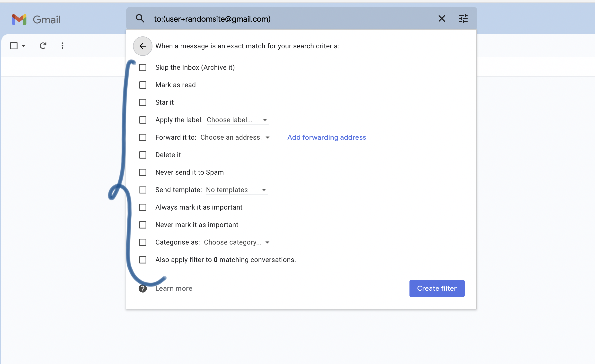Clear the search with the X icon
Viewport: 595px width, 364px height.
[442, 19]
